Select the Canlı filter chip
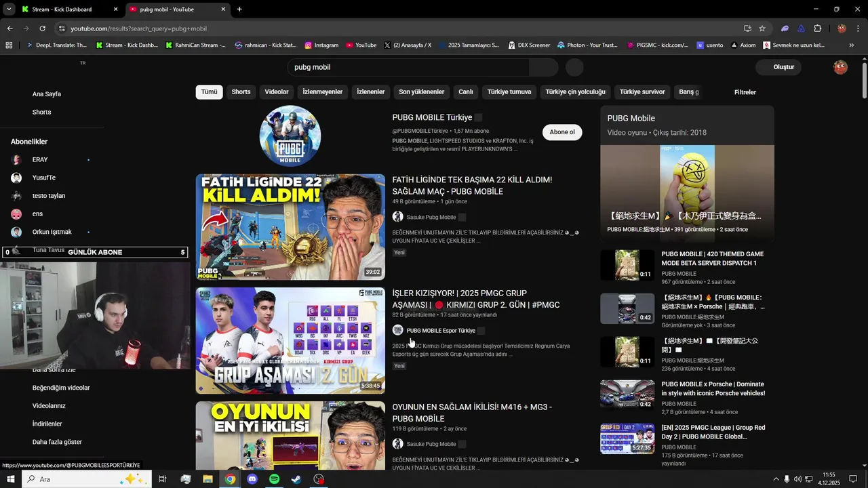 465,92
